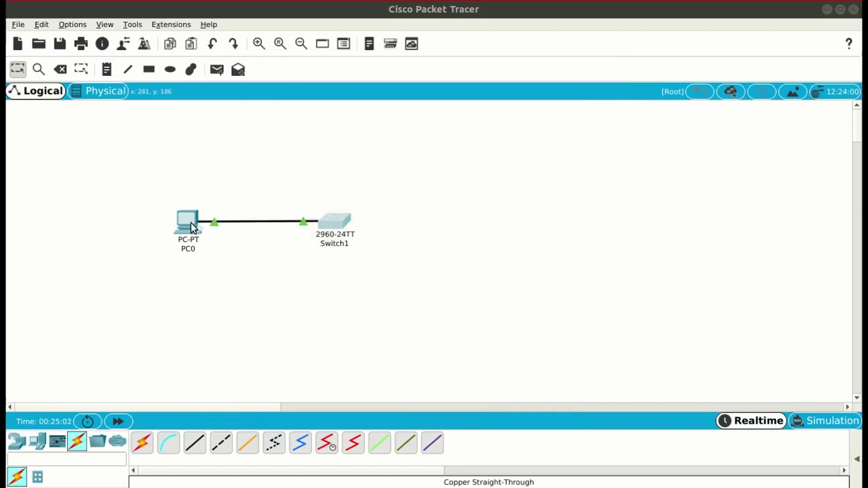
Task: Select the Draw Freeform tool
Action: [191, 69]
